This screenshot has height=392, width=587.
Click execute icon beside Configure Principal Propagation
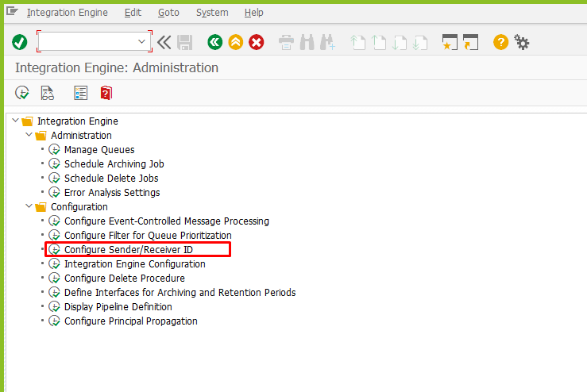coord(55,321)
